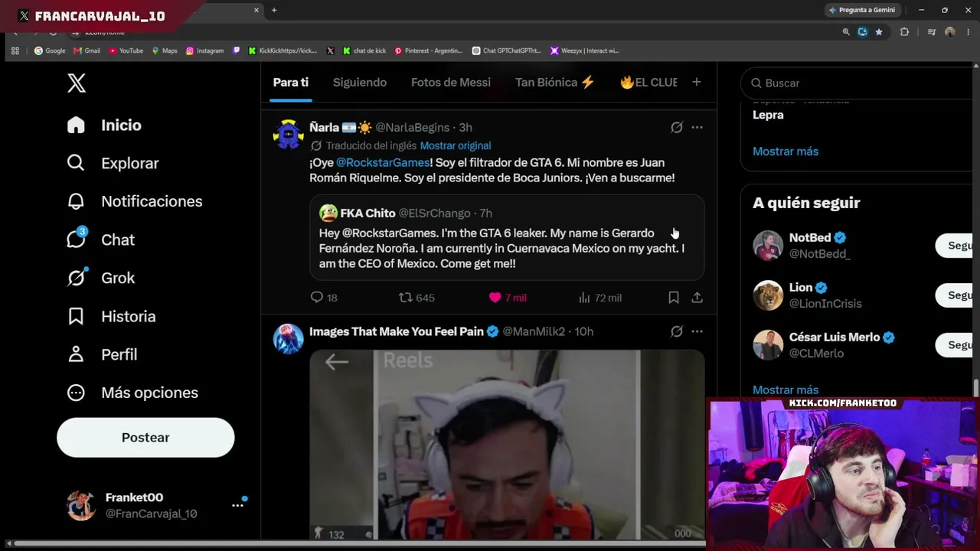Click Mostrar original translation link
The image size is (980, 551).
click(x=456, y=145)
